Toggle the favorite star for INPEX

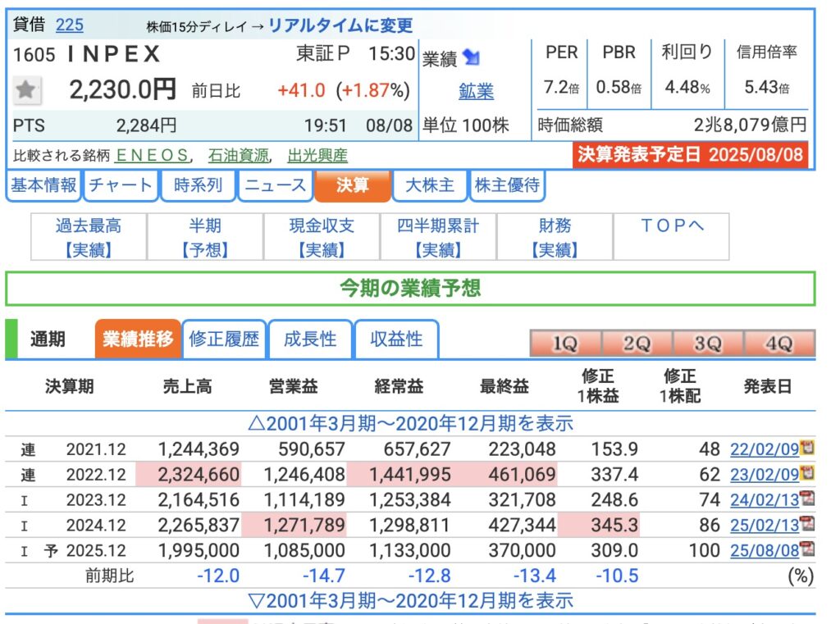coord(25,90)
